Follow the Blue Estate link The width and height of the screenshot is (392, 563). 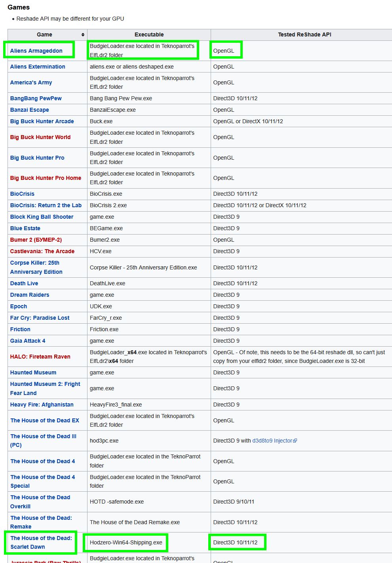[x=25, y=228]
